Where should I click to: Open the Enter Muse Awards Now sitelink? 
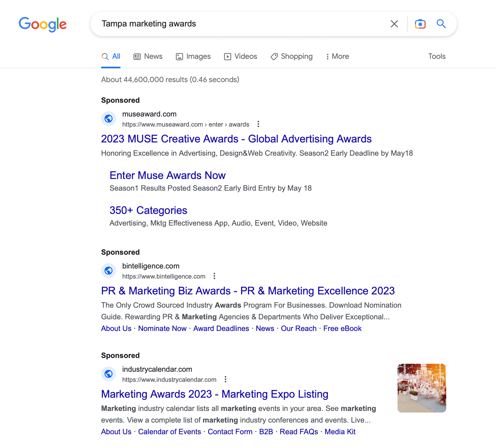[x=167, y=175]
